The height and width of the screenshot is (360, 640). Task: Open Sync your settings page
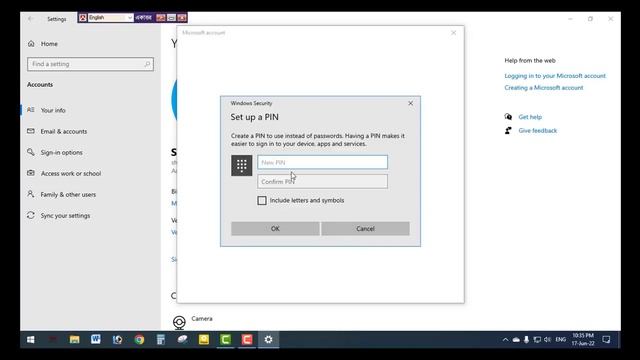[65, 216]
